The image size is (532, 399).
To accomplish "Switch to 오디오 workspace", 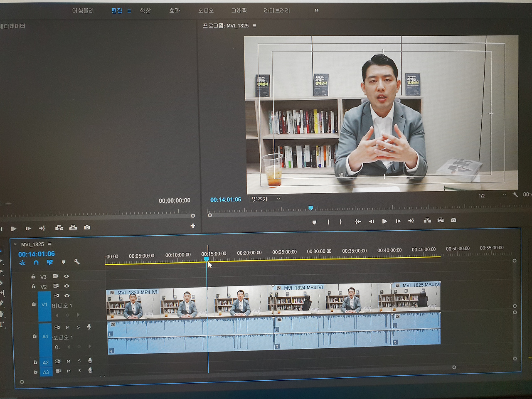I will click(206, 10).
